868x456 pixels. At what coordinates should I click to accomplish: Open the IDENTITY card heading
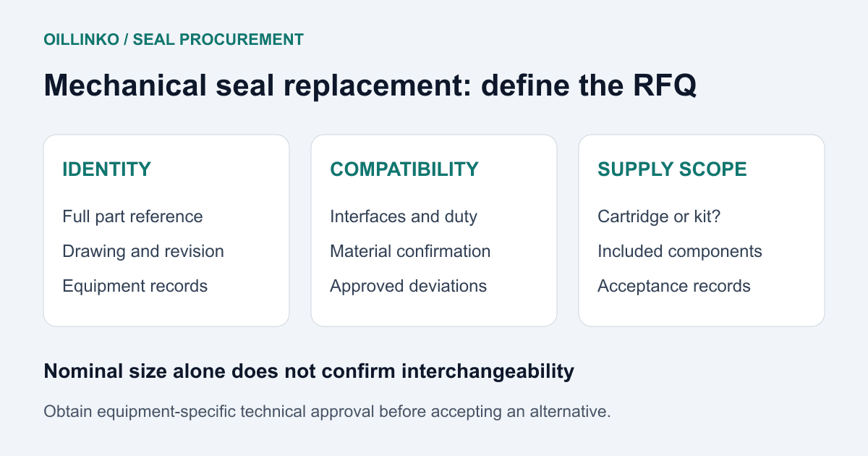coord(107,169)
